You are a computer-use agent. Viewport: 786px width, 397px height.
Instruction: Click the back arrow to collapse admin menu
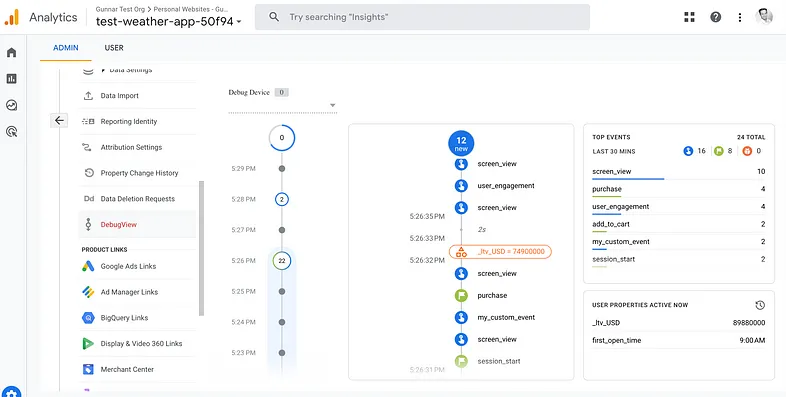pyautogui.click(x=59, y=120)
